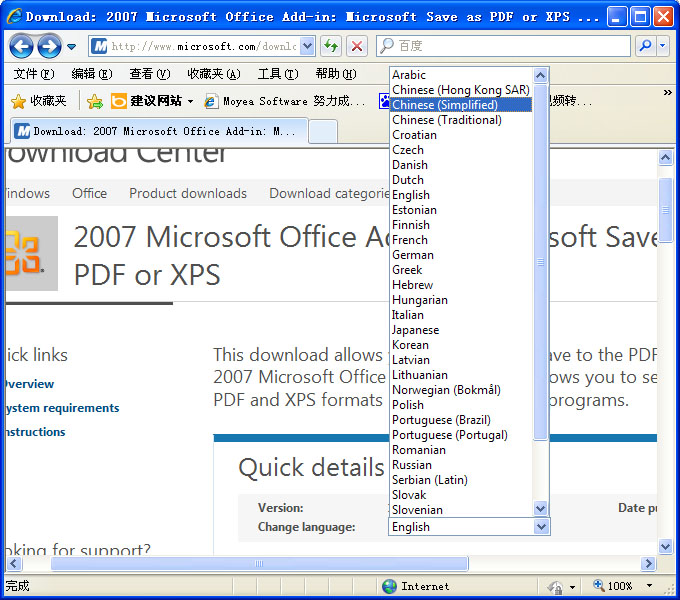
Task: Select Greek language option
Action: coord(461,270)
